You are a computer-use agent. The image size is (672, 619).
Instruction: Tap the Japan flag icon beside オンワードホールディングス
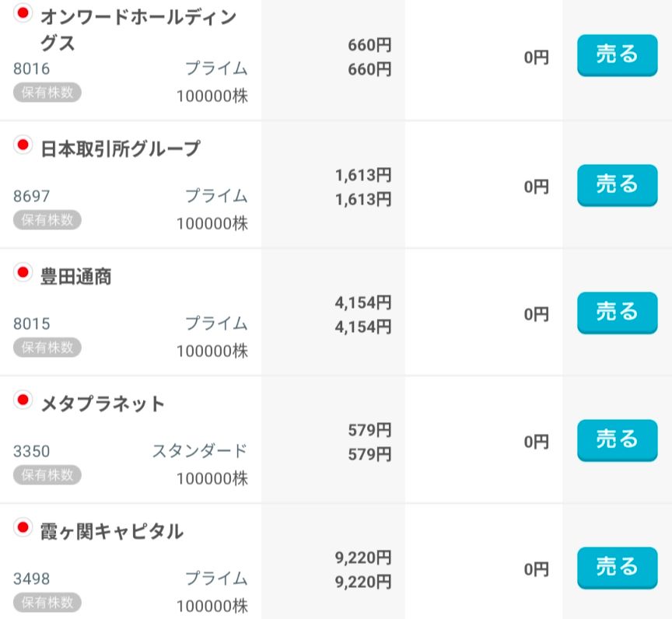(23, 13)
